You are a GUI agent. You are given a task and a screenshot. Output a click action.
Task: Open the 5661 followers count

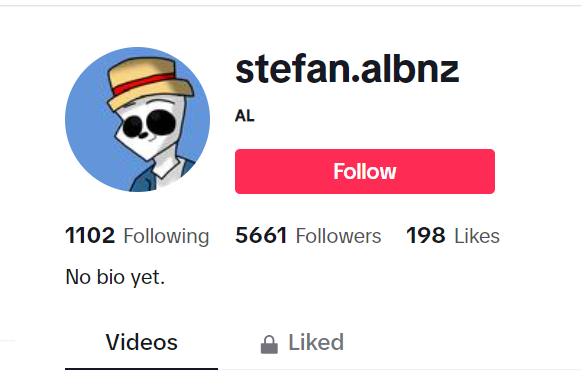pos(261,236)
